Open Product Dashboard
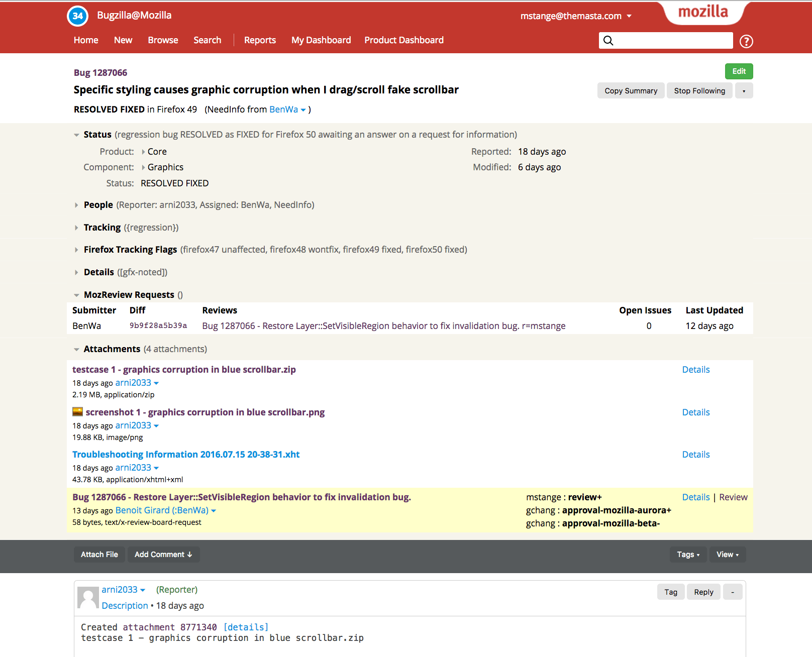The width and height of the screenshot is (812, 657). 404,40
